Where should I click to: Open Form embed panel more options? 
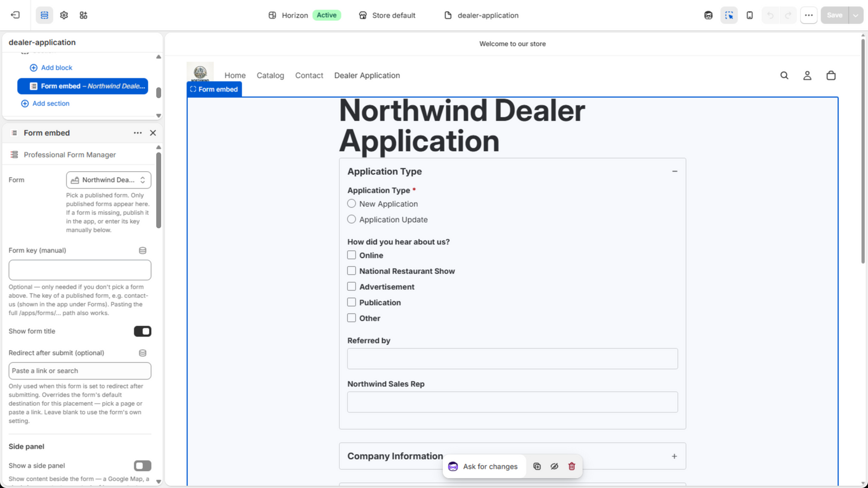click(x=138, y=133)
